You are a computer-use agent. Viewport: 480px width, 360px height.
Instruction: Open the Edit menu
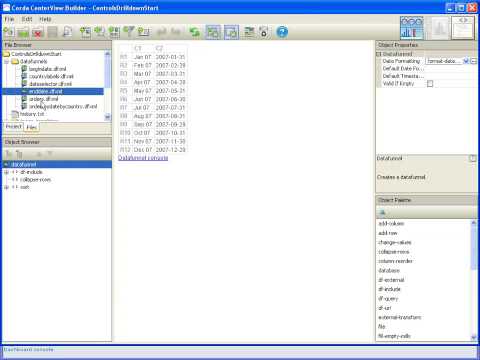coord(27,19)
